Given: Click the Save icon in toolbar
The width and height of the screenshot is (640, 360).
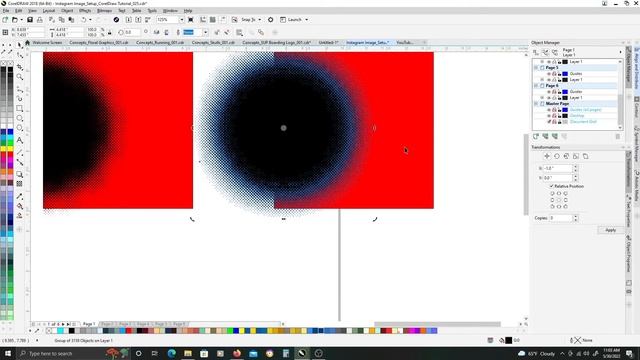Looking at the screenshot, I should 30,20.
